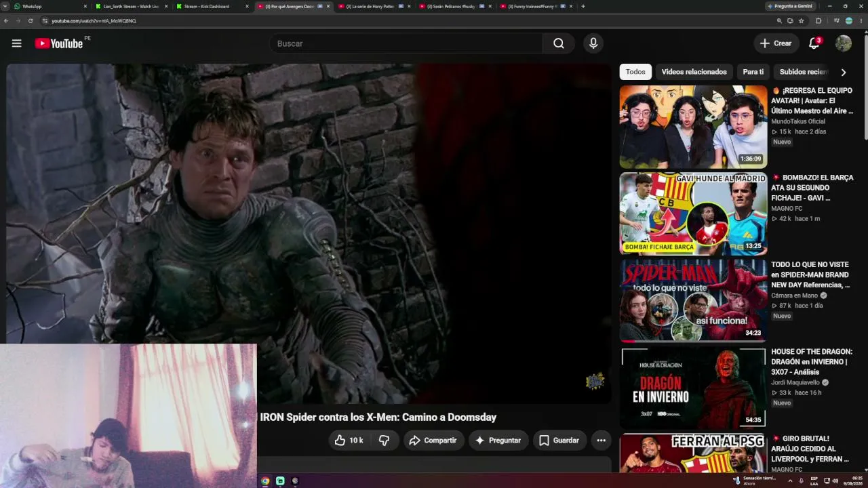Click the Guardar button
The height and width of the screenshot is (488, 868).
tap(559, 441)
